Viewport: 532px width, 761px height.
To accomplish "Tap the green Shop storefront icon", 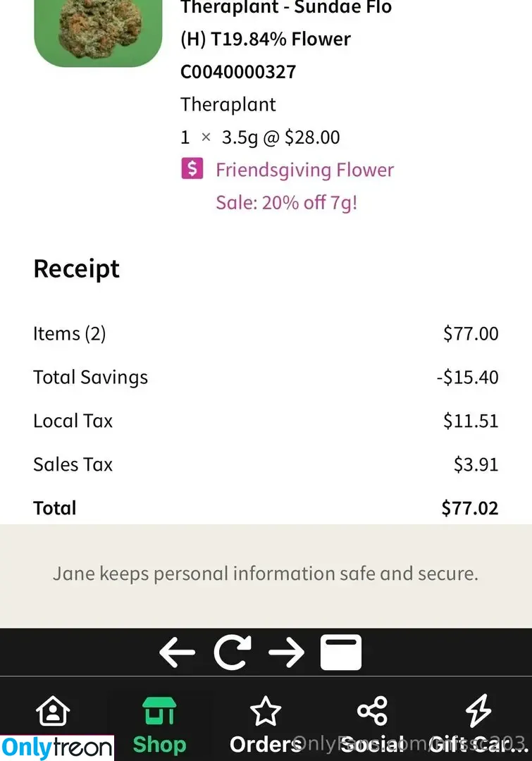I will 159,710.
